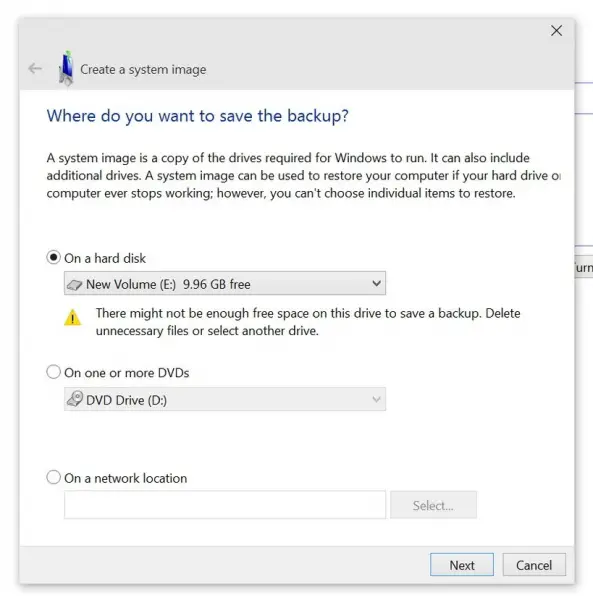Click the DVD disc icon beside DVD Drive (D:)

tap(75, 399)
